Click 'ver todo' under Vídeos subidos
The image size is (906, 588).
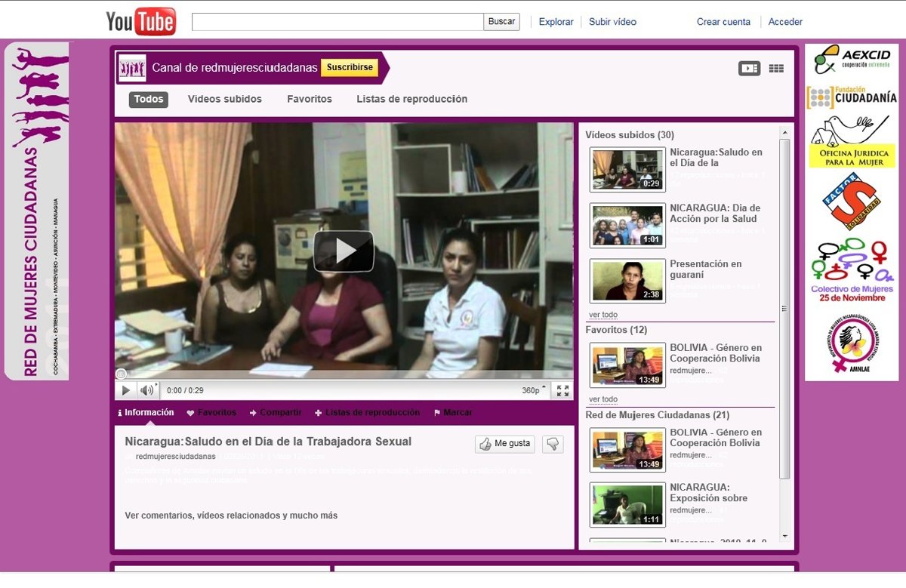coord(603,315)
